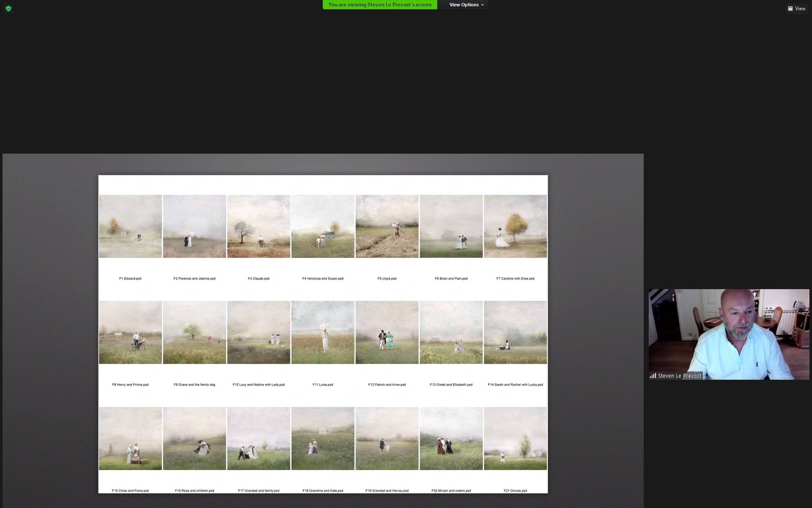Select the F16 Rose and children thumbnail
Viewport: 812px width, 508px height.
[x=194, y=438]
